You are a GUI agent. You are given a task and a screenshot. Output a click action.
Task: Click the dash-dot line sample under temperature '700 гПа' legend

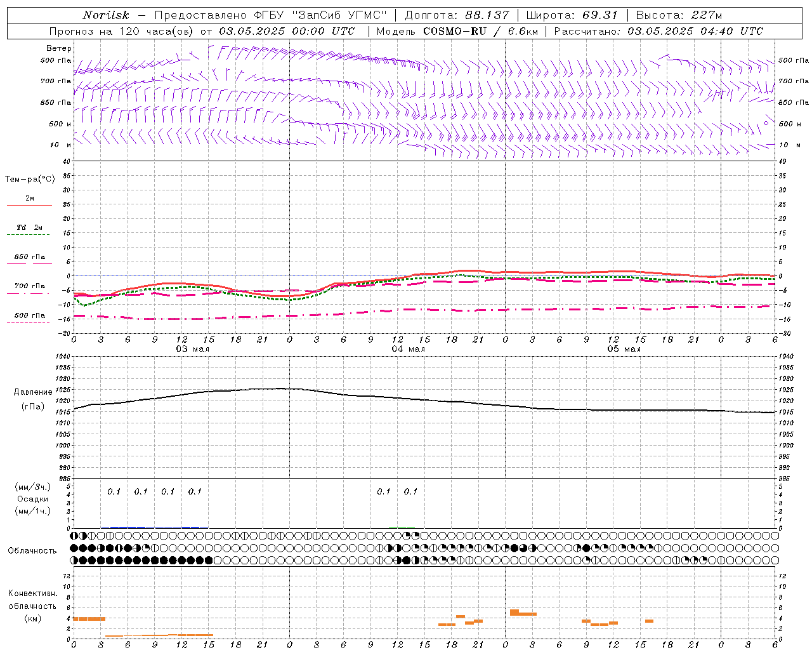coord(29,293)
